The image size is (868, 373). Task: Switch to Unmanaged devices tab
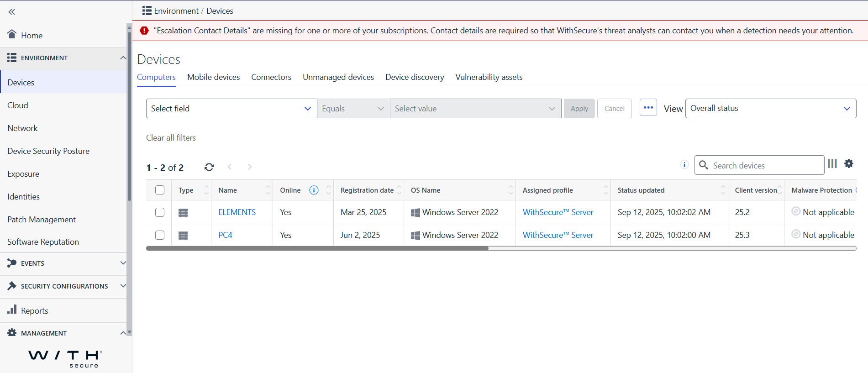tap(338, 77)
